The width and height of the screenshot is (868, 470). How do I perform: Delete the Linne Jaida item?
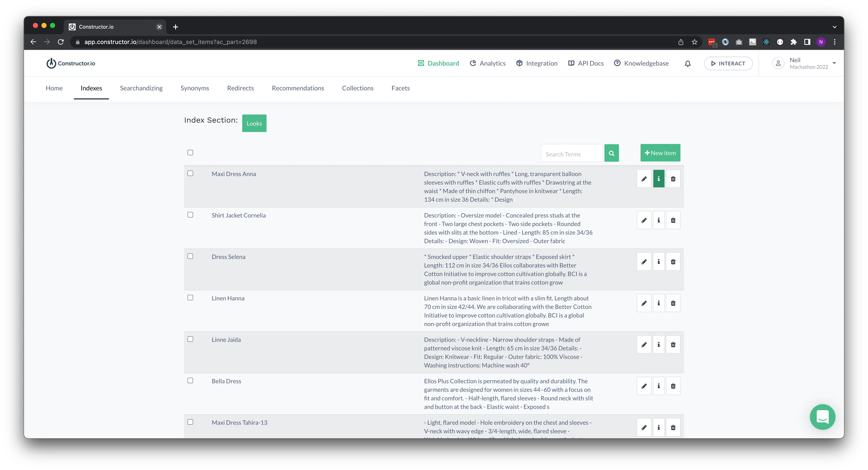[673, 344]
